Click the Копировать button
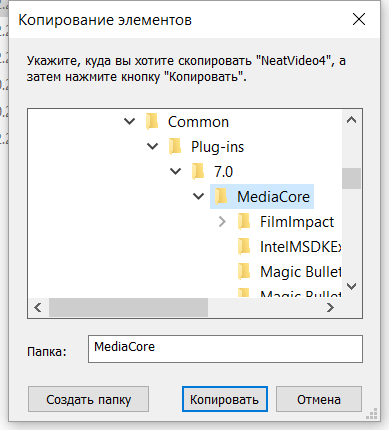 (225, 399)
